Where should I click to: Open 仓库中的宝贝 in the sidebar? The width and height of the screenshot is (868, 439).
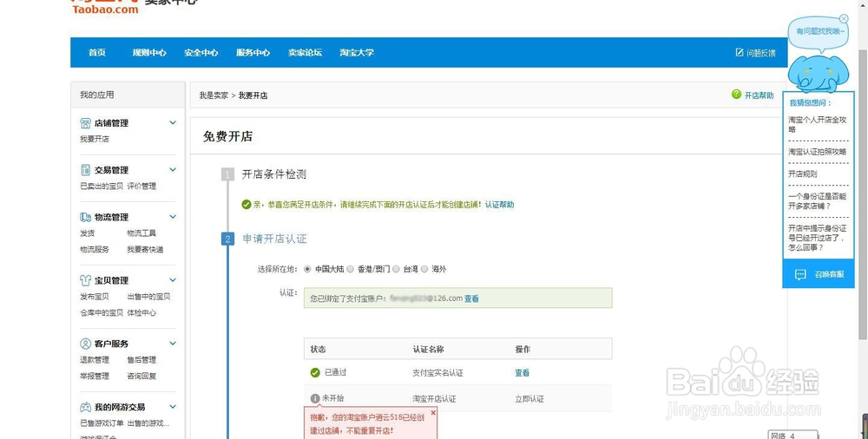pos(102,313)
